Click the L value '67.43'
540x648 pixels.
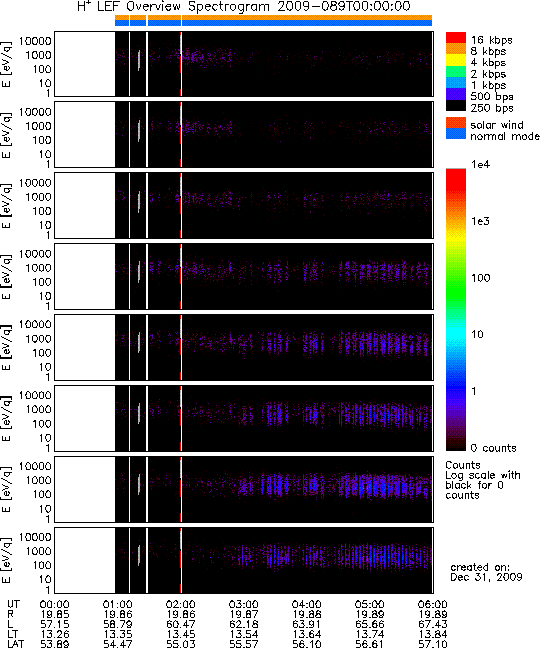tap(433, 624)
